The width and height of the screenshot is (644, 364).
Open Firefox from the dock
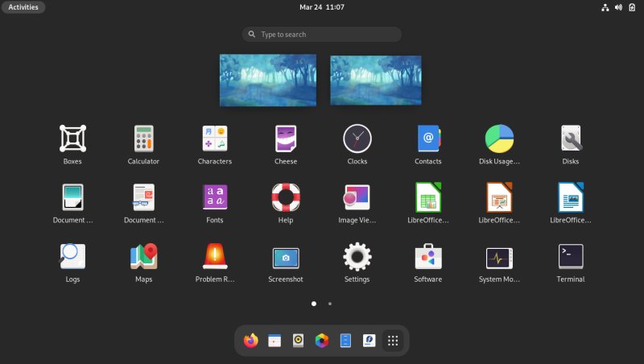[x=250, y=341]
